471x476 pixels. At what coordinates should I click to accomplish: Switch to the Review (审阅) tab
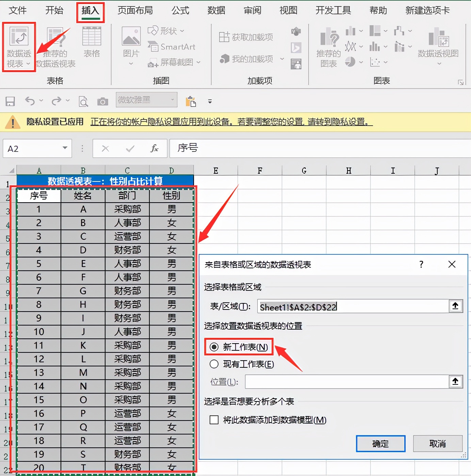click(x=253, y=11)
